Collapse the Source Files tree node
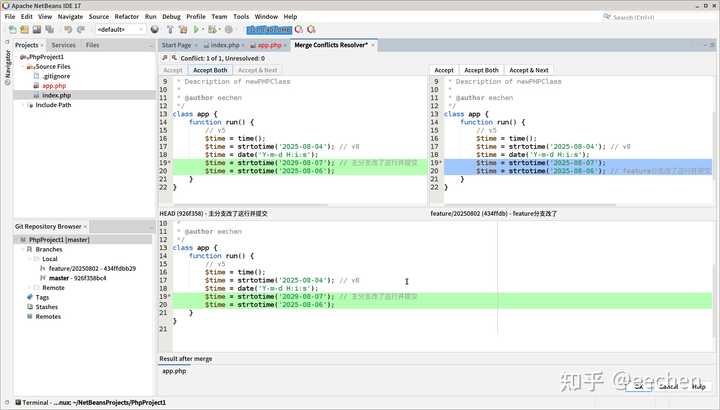The height and width of the screenshot is (410, 720). pos(22,67)
